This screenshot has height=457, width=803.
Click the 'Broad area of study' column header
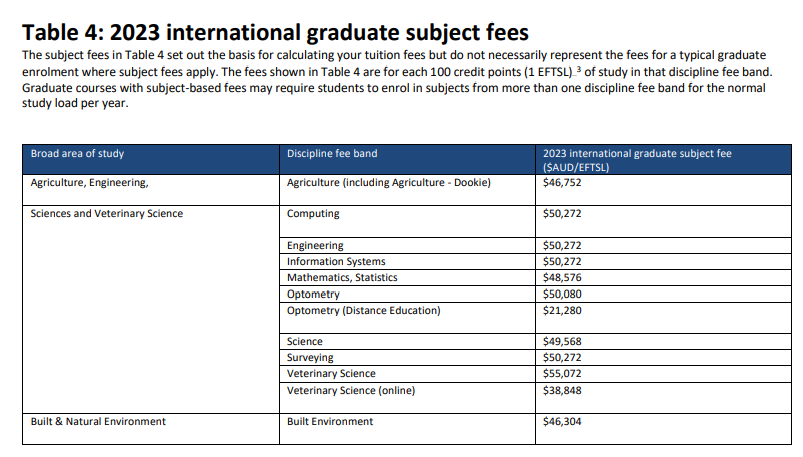(77, 154)
